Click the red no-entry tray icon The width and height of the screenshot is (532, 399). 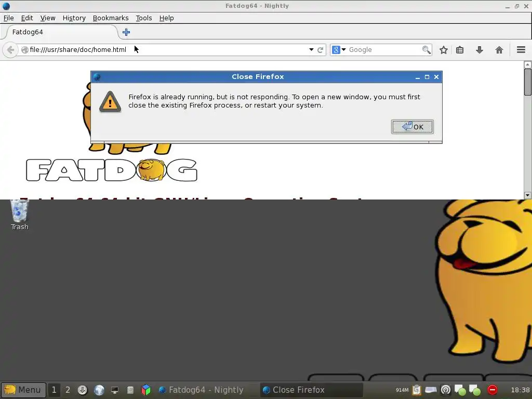pos(493,390)
